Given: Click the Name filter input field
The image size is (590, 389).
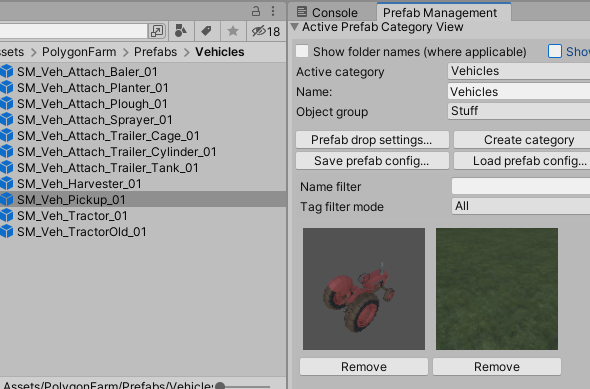Looking at the screenshot, I should coord(520,186).
